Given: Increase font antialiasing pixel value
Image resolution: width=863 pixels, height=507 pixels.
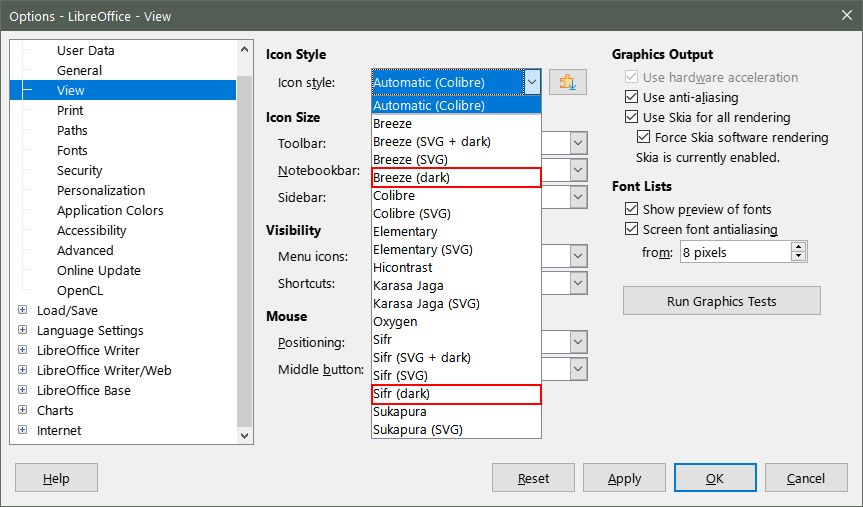Looking at the screenshot, I should (x=797, y=248).
